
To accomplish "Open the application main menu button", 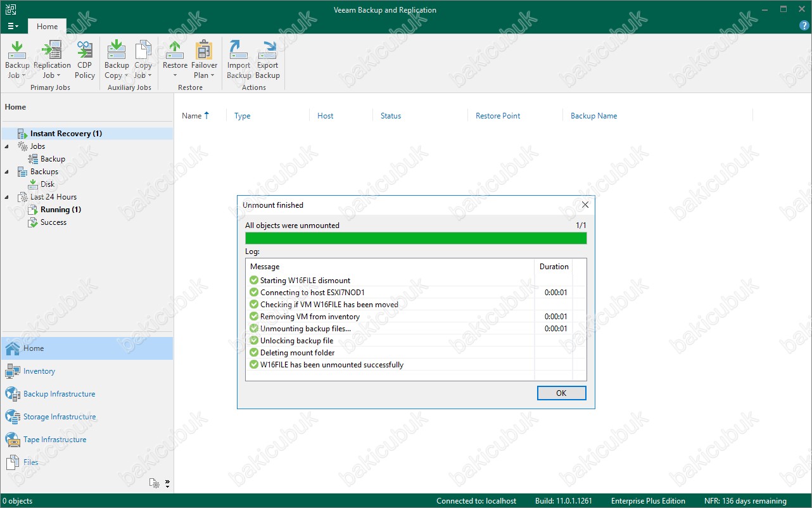I will 13,27.
